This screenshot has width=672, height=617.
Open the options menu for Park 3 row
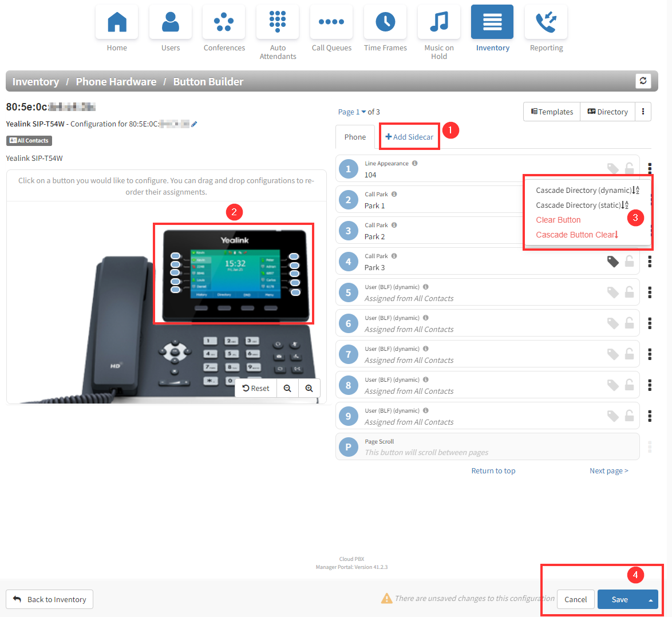point(650,262)
